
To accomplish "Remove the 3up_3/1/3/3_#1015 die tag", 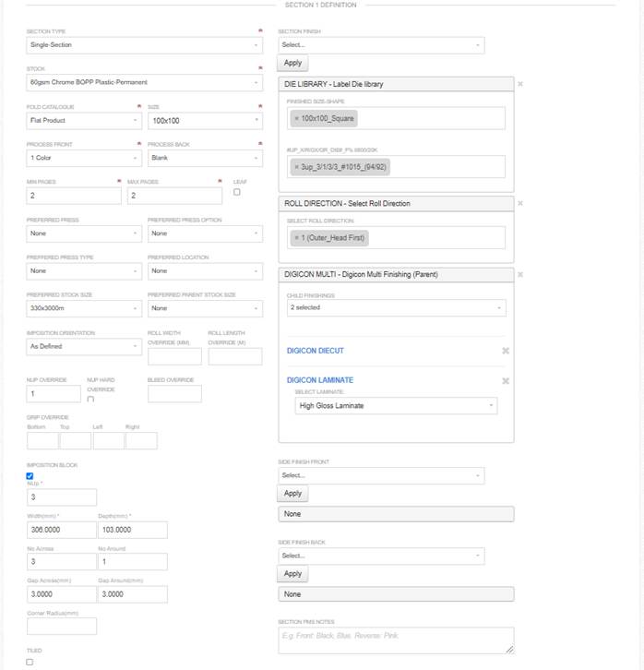I will 296,167.
